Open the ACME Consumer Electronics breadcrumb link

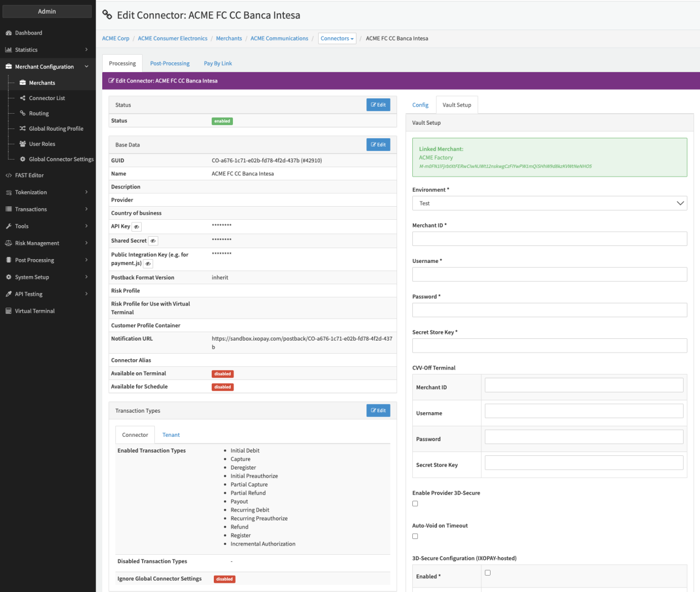(x=172, y=38)
